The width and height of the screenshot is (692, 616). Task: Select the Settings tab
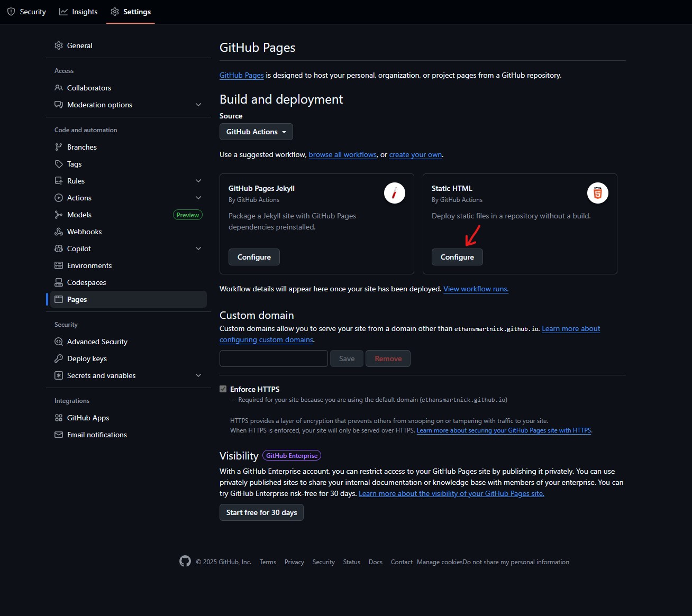click(x=131, y=12)
